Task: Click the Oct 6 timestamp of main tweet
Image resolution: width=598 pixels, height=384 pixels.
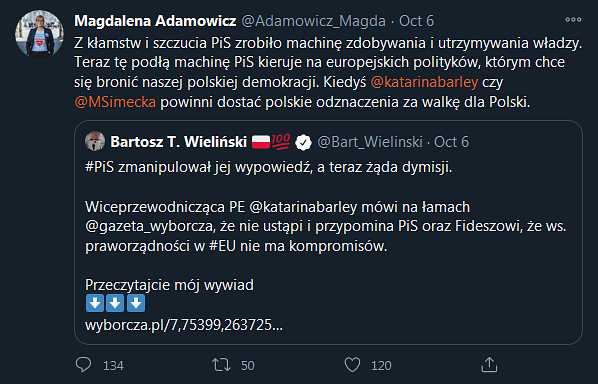Action: click(416, 21)
